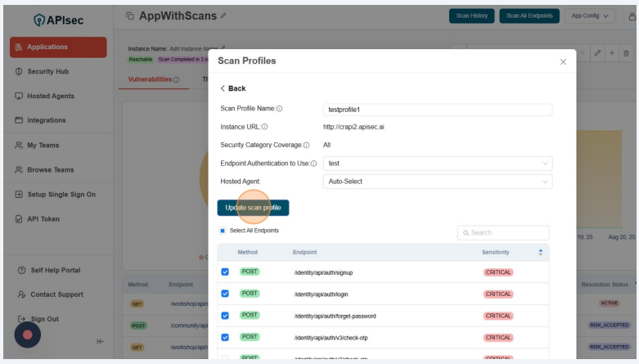Click the red record button at bottom left

click(28, 335)
